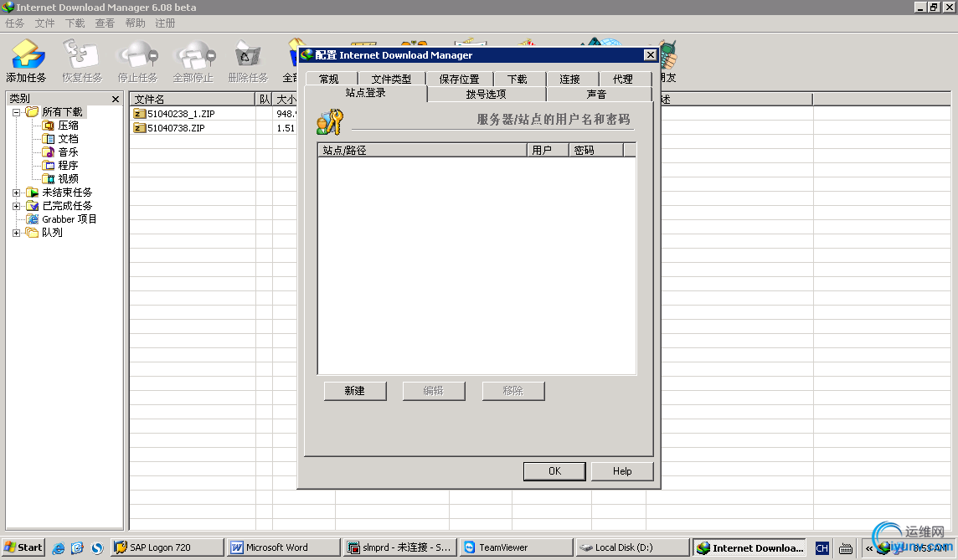Sort by 密码 column header
Screen dimensions: 958x560
596,150
